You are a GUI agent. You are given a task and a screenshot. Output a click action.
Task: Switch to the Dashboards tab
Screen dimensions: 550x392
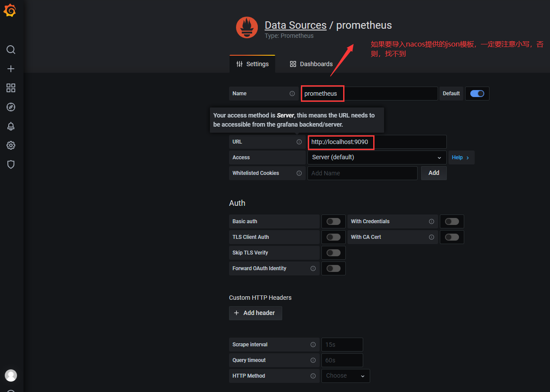point(311,64)
